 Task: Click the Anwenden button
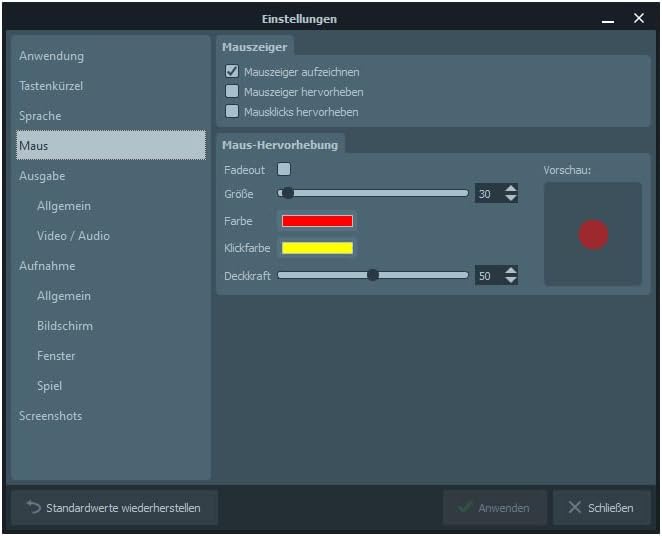pyautogui.click(x=495, y=507)
